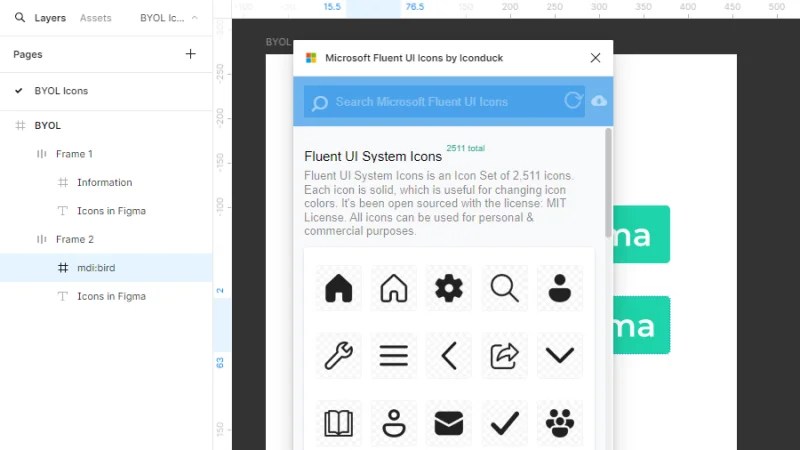800x450 pixels.
Task: Open layers search magnifier icon
Action: click(19, 18)
